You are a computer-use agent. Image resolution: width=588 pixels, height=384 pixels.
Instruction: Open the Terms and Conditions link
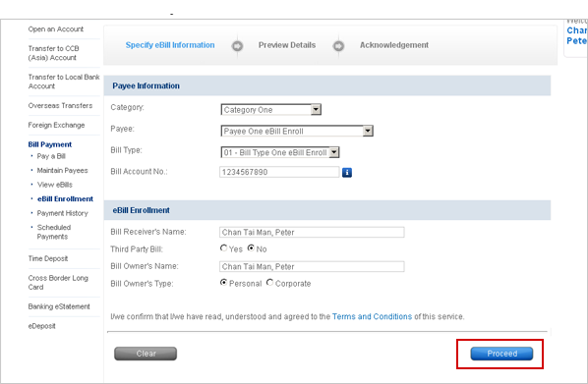pos(372,316)
